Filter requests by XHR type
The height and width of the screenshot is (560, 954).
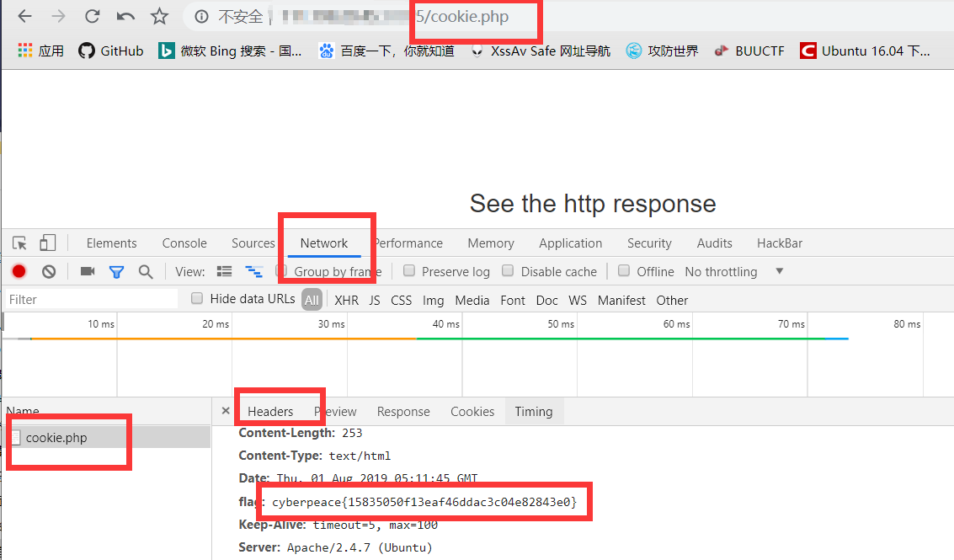[346, 300]
